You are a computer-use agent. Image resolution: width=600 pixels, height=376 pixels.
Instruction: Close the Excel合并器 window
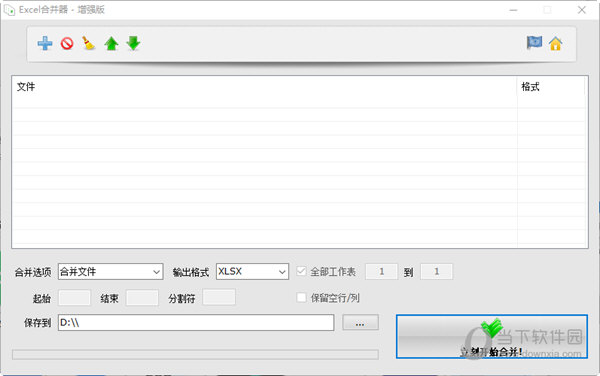[x=582, y=10]
